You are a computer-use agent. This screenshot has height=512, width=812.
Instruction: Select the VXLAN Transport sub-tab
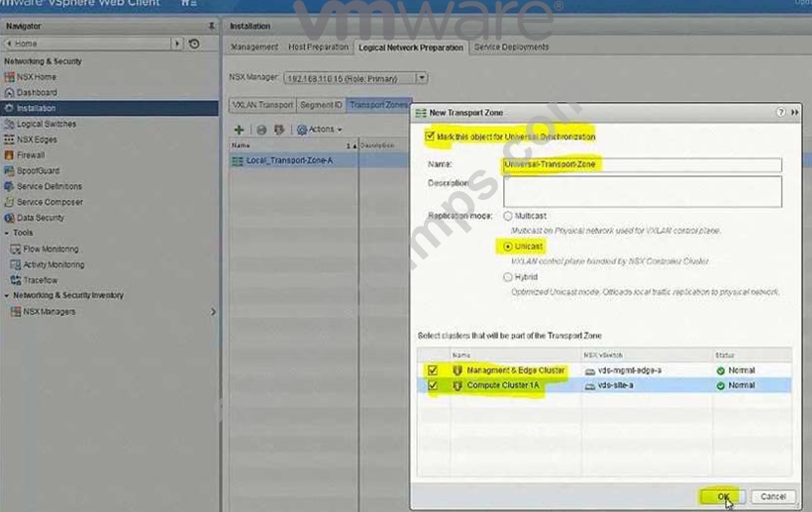[x=262, y=105]
